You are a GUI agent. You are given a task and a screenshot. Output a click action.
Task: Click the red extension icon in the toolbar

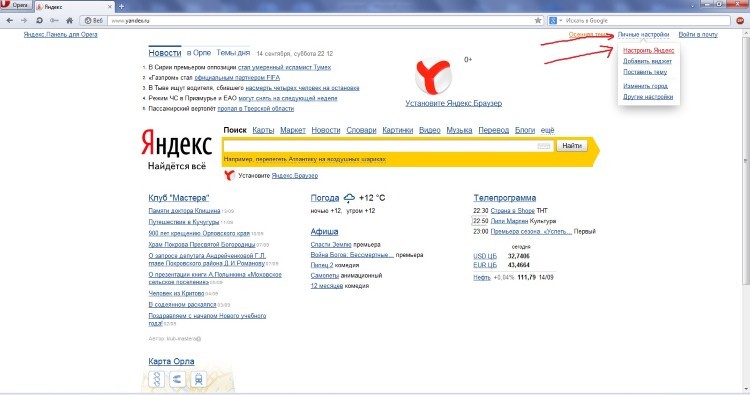pos(741,21)
